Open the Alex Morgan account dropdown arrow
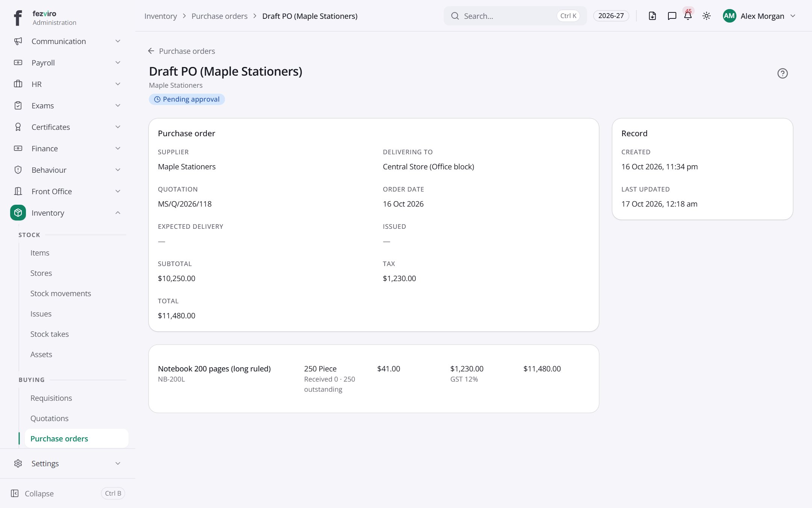 pos(793,16)
